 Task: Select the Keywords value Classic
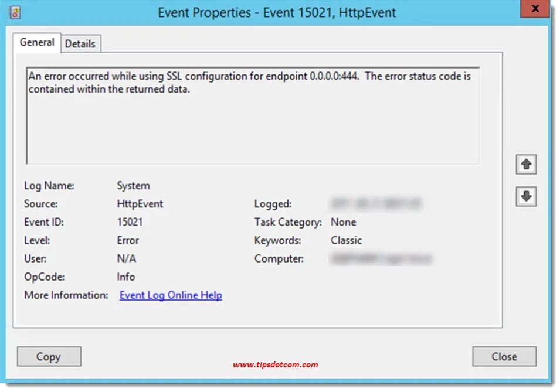point(346,240)
